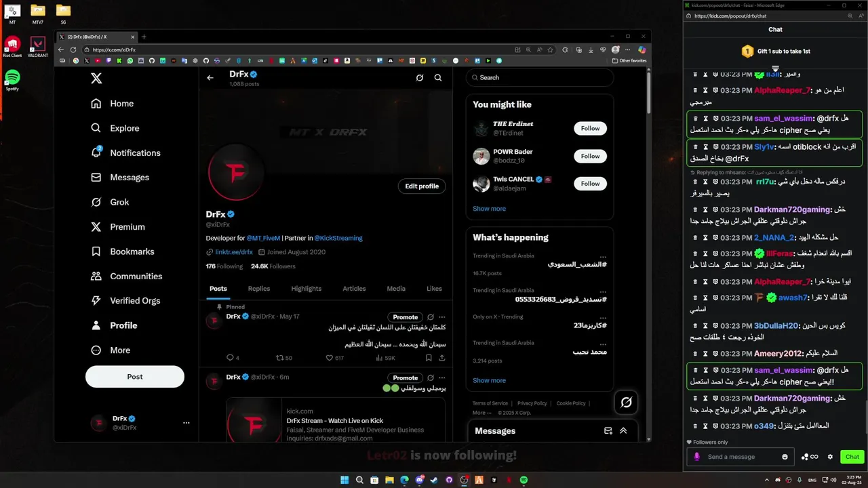Compose new message in Messages drawer

(x=608, y=430)
